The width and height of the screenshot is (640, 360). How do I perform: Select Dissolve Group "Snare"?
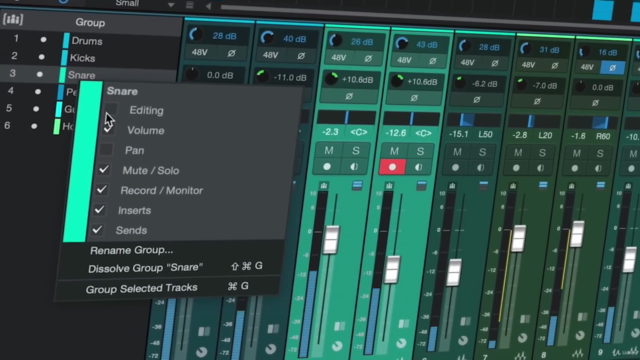(145, 268)
